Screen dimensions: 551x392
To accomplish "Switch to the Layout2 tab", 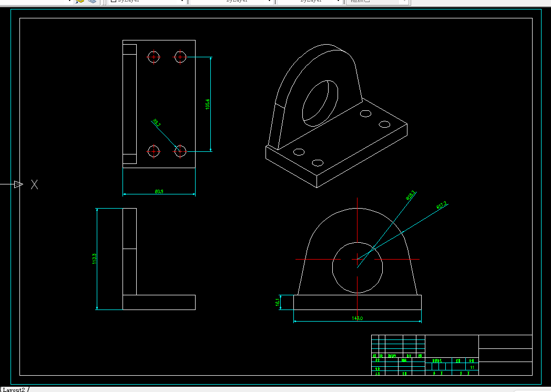I will [14, 389].
